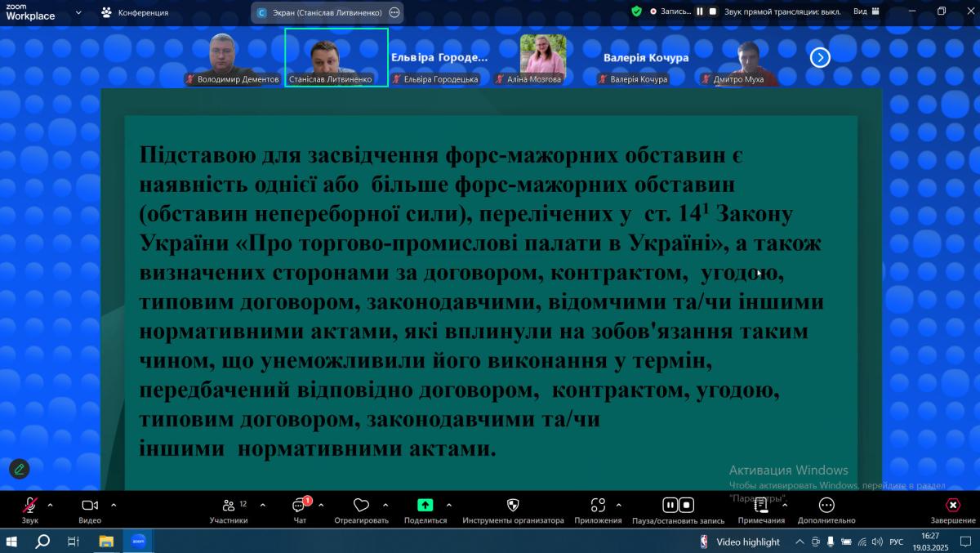Click the Zoom app icon on the taskbar
The height and width of the screenshot is (553, 980).
point(138,541)
